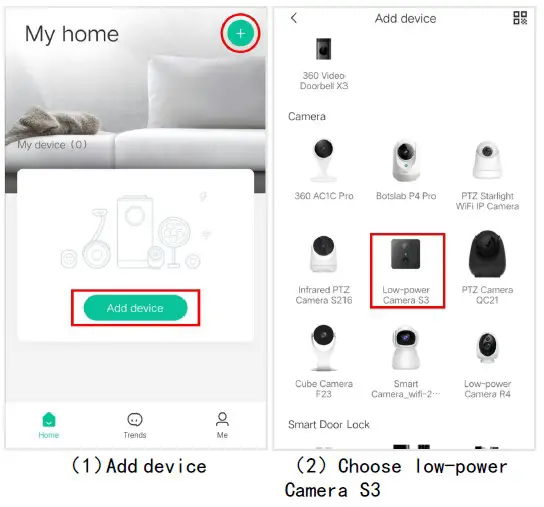Viewport: 544px width, 507px height.
Task: Pick the Cube Camera F23
Action: point(324,362)
